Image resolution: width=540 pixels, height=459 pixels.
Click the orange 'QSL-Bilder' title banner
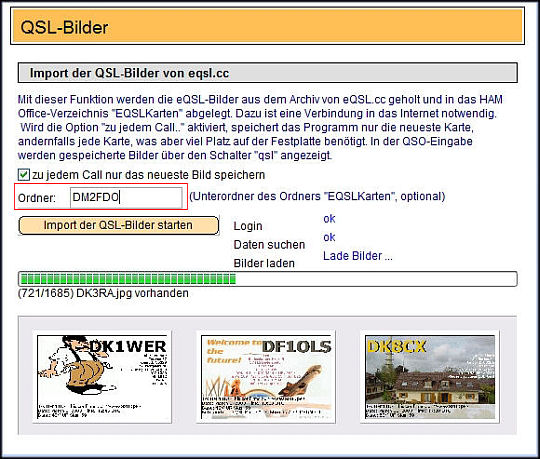point(268,26)
